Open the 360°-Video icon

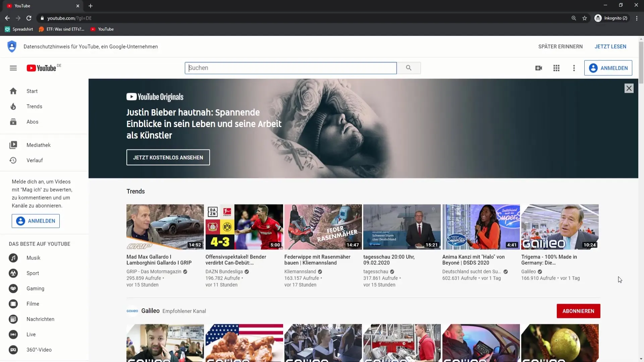click(x=13, y=350)
